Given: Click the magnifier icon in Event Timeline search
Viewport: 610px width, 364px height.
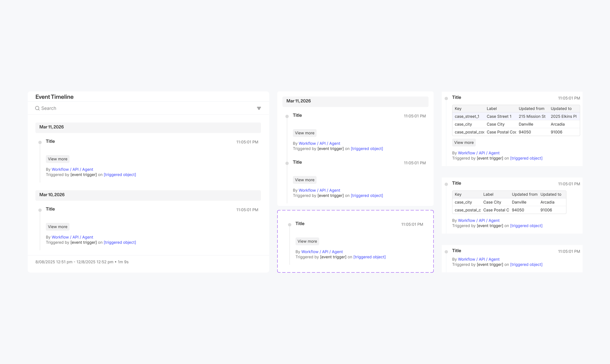Looking at the screenshot, I should pos(37,108).
